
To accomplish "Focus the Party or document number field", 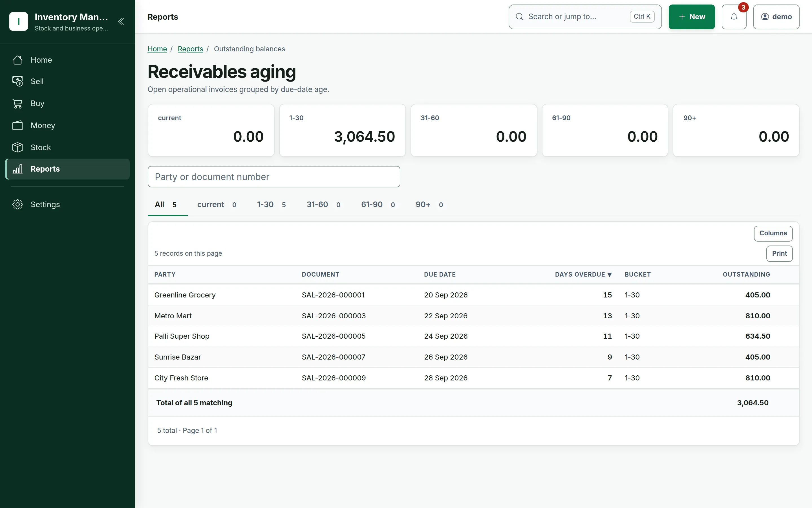I will [x=274, y=177].
